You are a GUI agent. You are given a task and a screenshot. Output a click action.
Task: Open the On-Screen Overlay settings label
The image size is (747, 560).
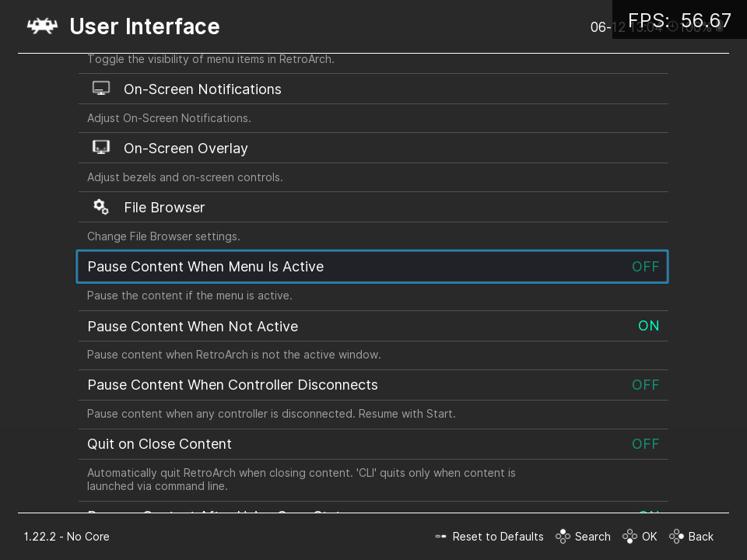tap(185, 149)
